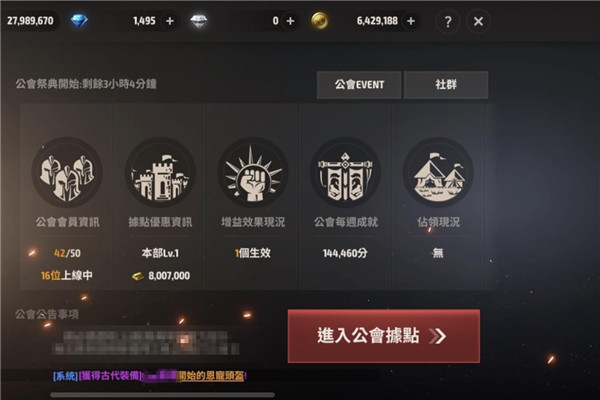
Task: Open the 增益效果現況 fist icon
Action: click(x=253, y=173)
